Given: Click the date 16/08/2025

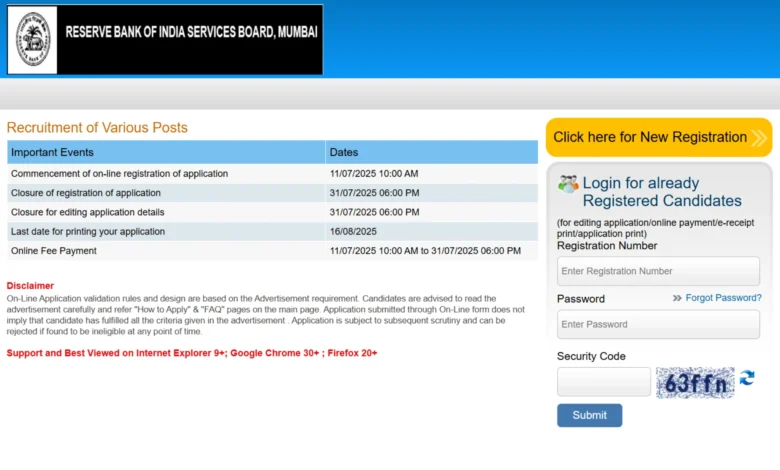Looking at the screenshot, I should 353,232.
